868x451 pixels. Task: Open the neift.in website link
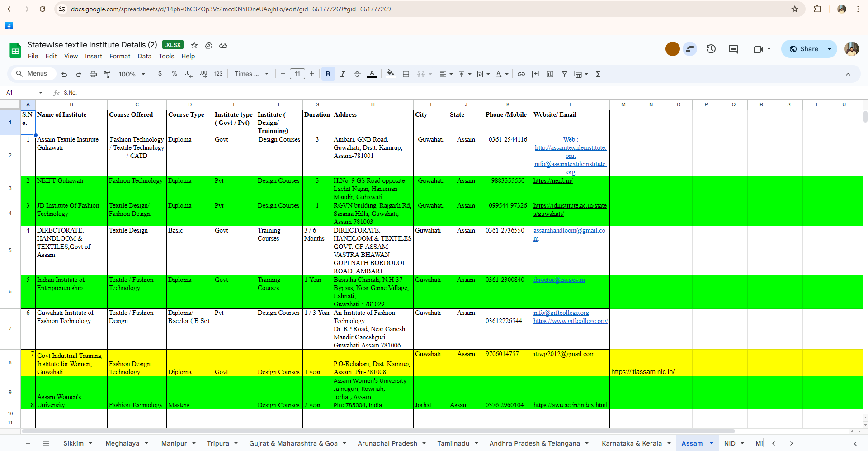click(x=553, y=180)
